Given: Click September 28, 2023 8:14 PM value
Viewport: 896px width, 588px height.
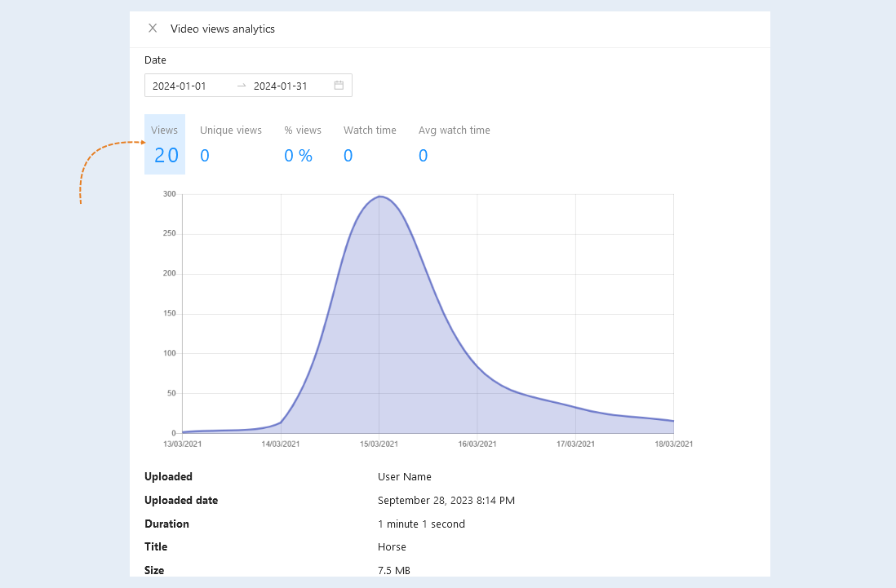Looking at the screenshot, I should click(446, 501).
